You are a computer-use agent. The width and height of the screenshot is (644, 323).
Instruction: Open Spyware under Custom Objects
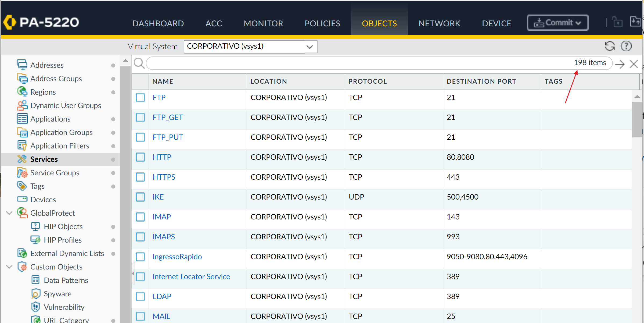pos(58,293)
